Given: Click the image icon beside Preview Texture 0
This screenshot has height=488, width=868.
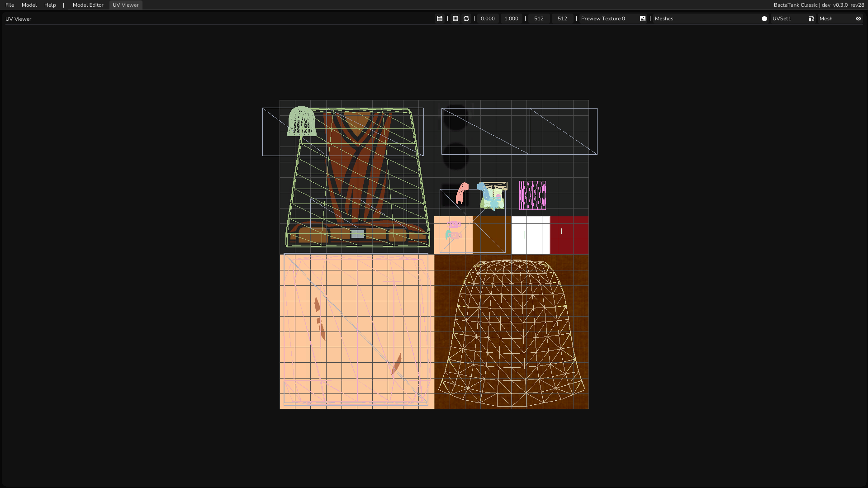Looking at the screenshot, I should [x=643, y=19].
